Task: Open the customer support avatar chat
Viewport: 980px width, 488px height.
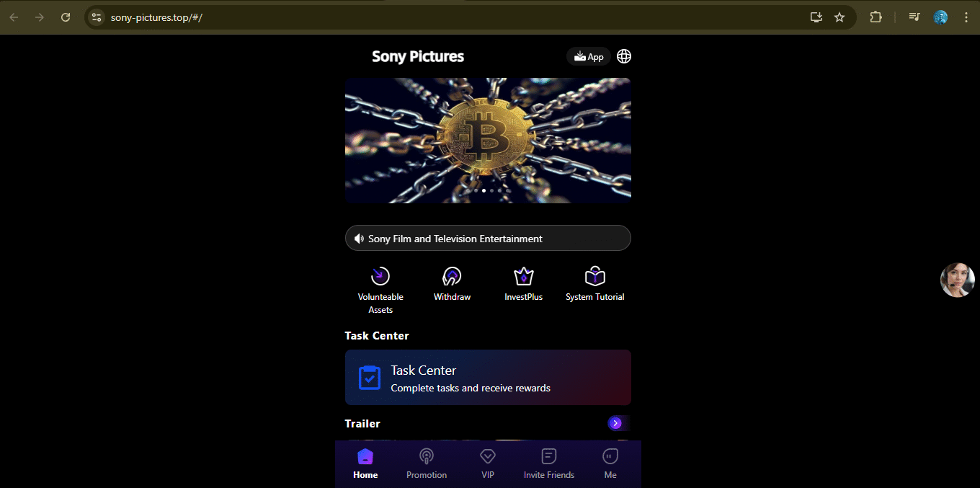Action: [957, 280]
